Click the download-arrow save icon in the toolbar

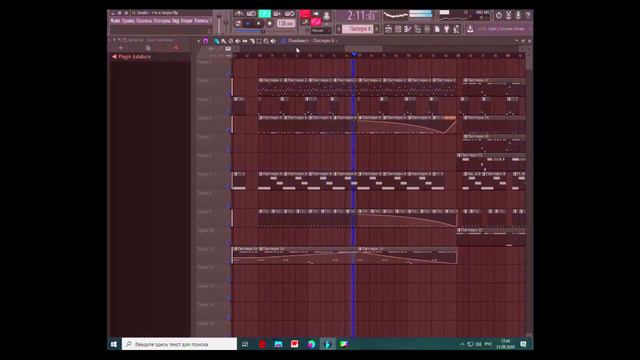coord(470,29)
